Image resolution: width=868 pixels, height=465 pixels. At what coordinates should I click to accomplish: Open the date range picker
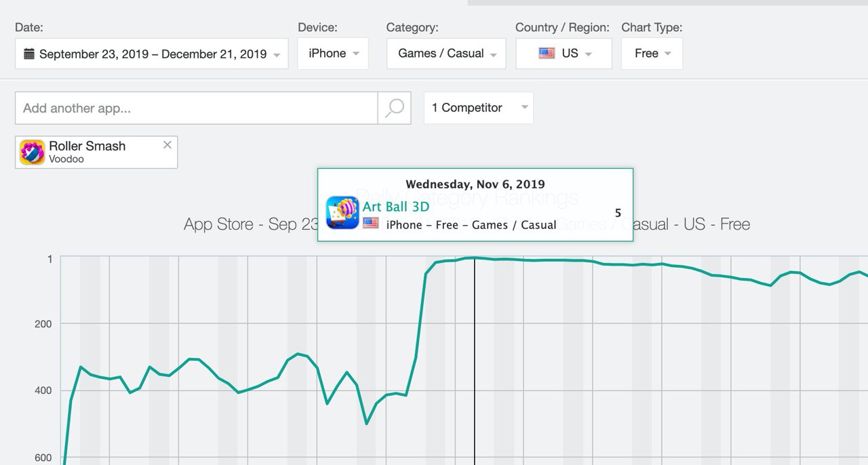151,54
